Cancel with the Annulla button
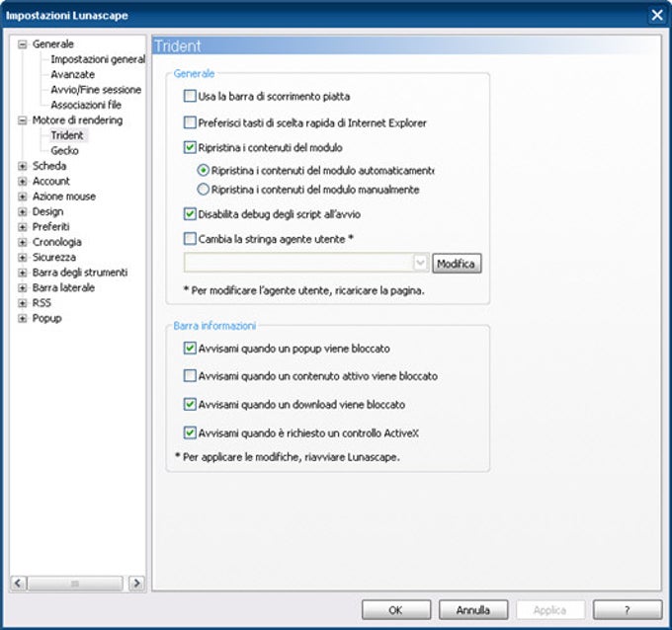This screenshot has width=672, height=630. (473, 610)
